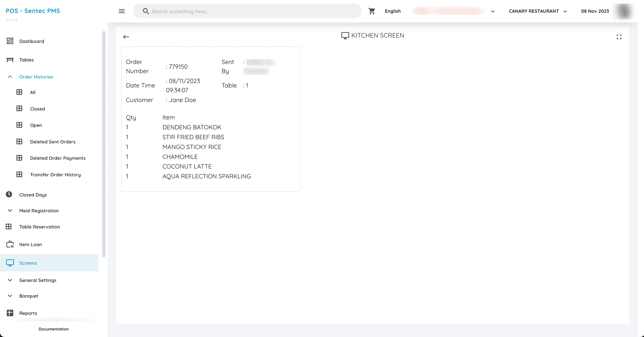Go to Table Reservation menu item
The height and width of the screenshot is (337, 644).
(x=39, y=227)
